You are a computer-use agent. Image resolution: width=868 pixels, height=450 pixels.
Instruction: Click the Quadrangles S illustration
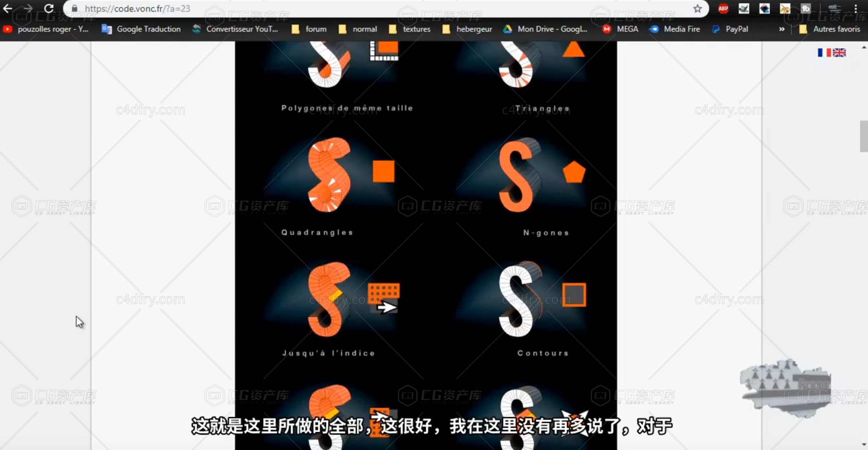pyautogui.click(x=329, y=175)
